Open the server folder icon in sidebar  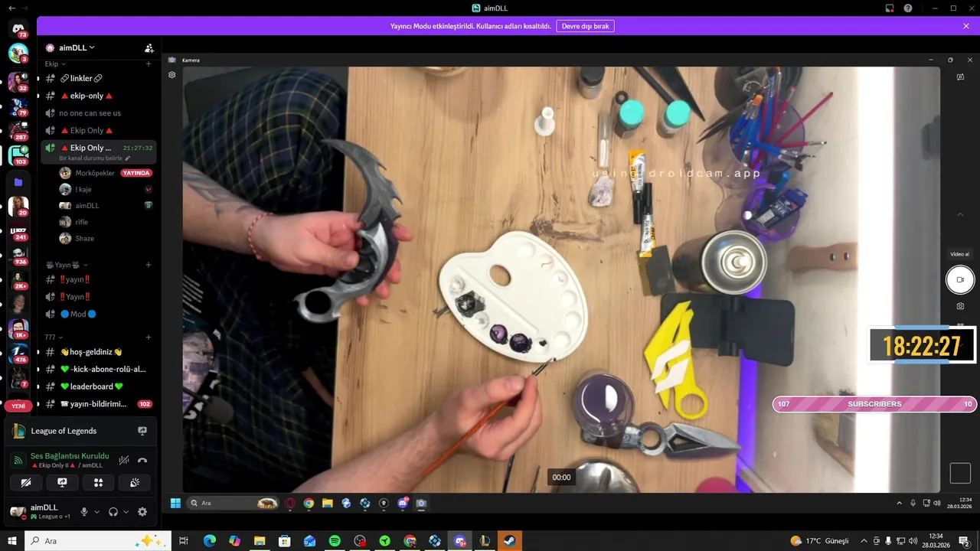point(18,182)
